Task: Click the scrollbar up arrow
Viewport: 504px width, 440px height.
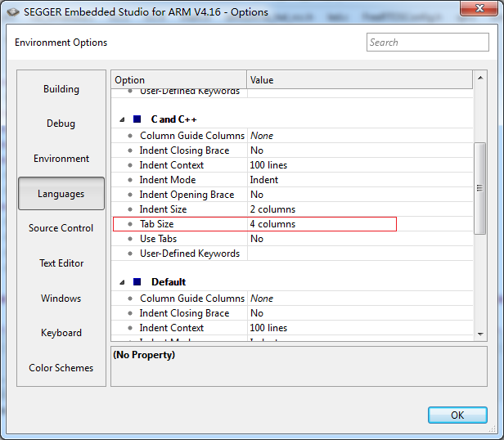Action: coord(480,78)
